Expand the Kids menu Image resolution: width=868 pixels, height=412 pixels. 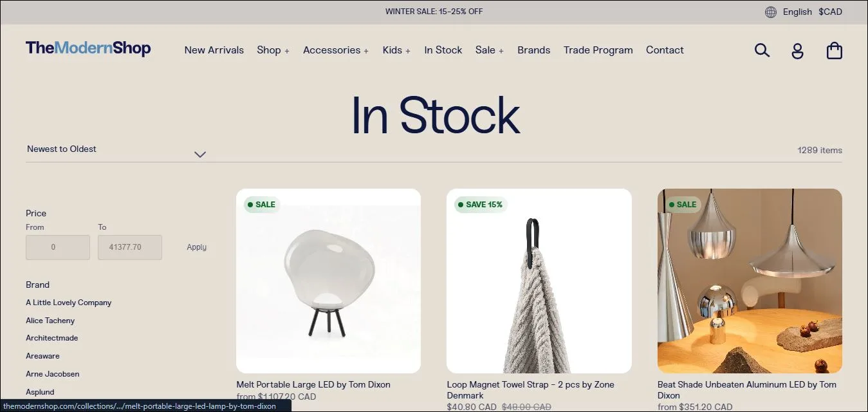click(396, 50)
